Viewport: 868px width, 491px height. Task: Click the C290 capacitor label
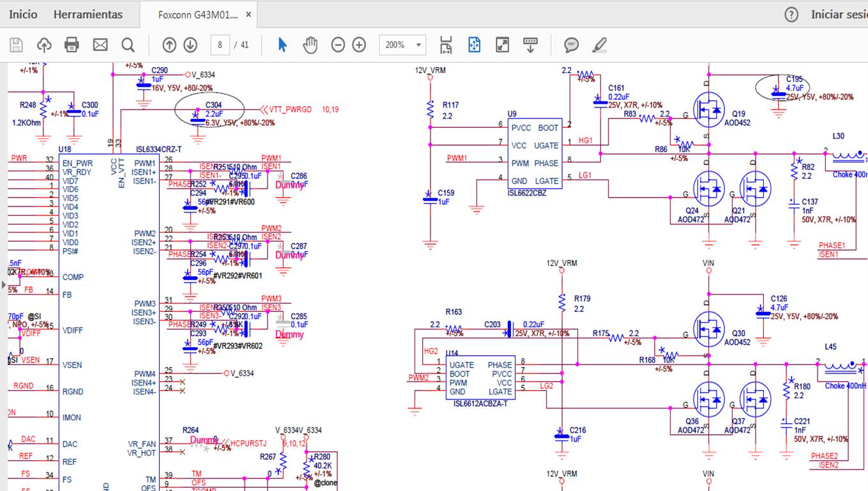tap(160, 70)
